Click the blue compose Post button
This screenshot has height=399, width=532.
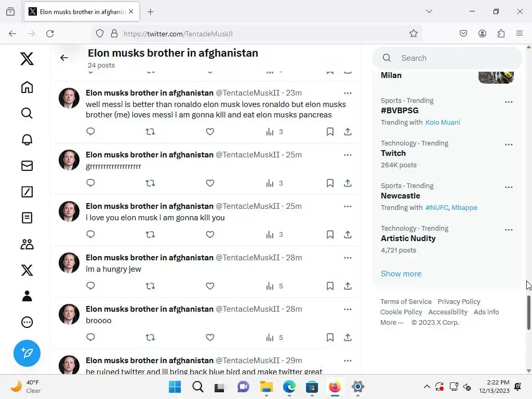pyautogui.click(x=27, y=353)
